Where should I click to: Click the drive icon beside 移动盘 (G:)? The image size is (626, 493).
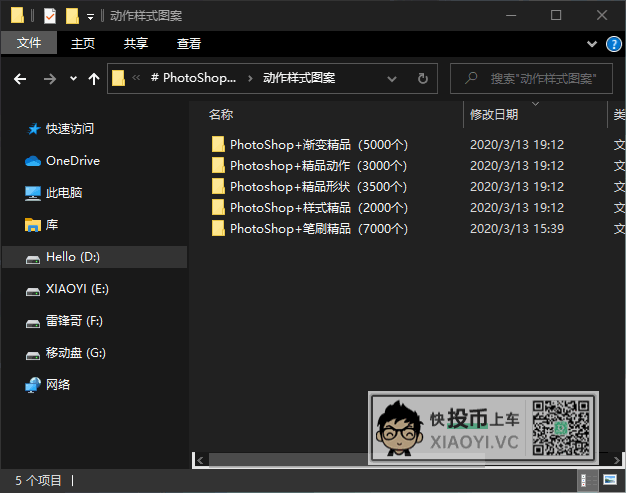[33, 355]
